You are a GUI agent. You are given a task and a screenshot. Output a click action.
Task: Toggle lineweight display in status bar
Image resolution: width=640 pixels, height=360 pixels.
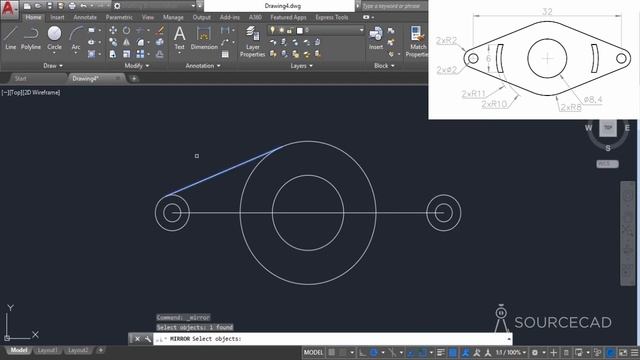pos(440,352)
